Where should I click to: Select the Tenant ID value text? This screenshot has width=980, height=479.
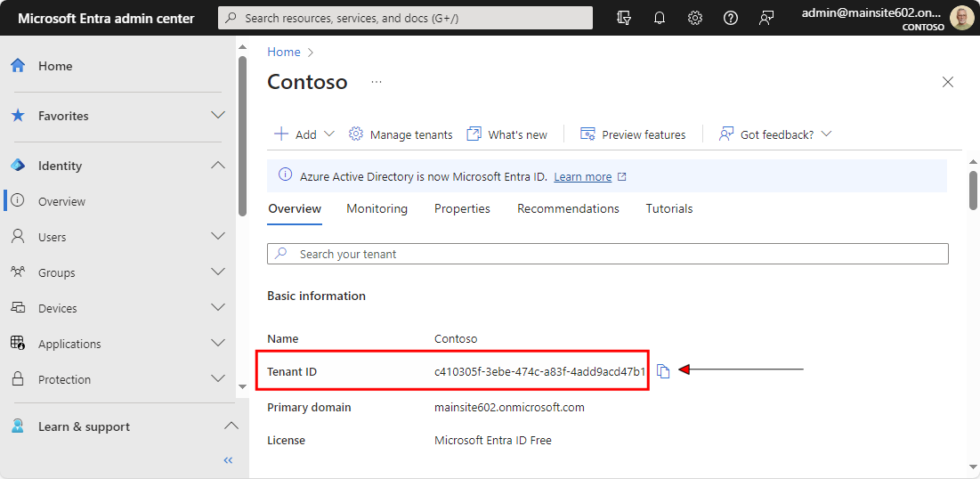[540, 372]
